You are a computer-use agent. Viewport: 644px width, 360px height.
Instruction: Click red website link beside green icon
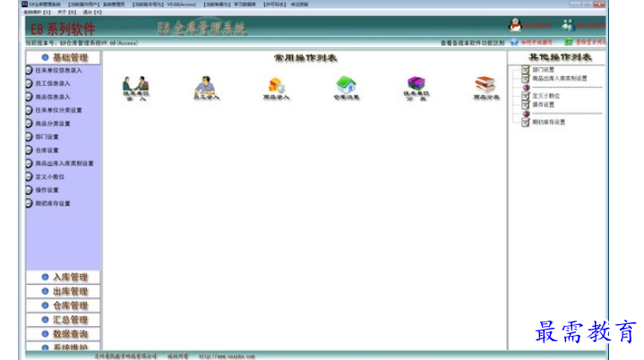590,42
